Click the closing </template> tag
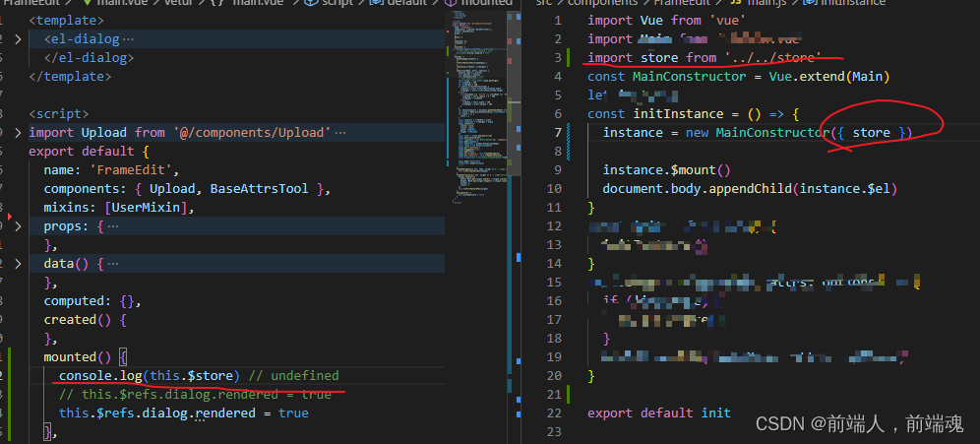This screenshot has height=444, width=980. (x=70, y=76)
